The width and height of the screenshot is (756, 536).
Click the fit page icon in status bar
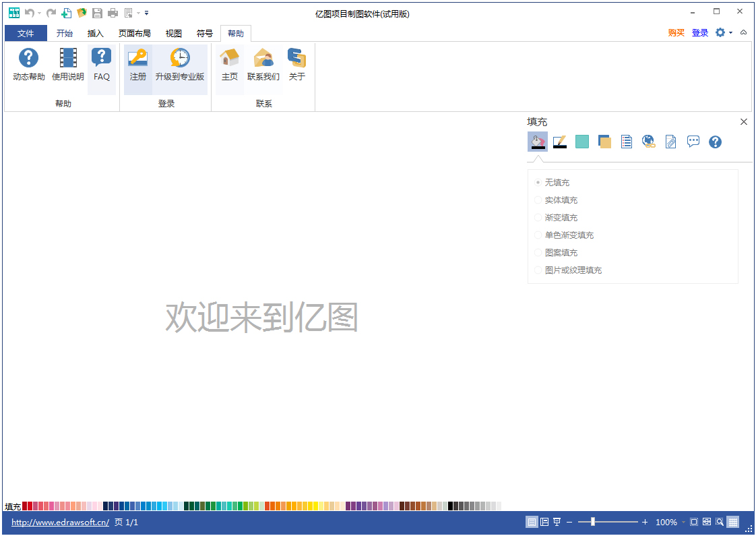click(694, 522)
